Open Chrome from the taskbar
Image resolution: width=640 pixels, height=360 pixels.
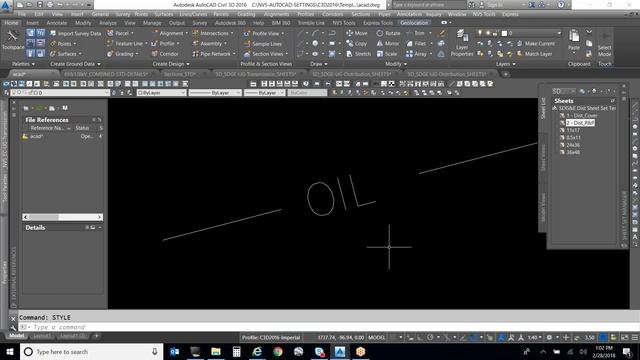(278, 352)
